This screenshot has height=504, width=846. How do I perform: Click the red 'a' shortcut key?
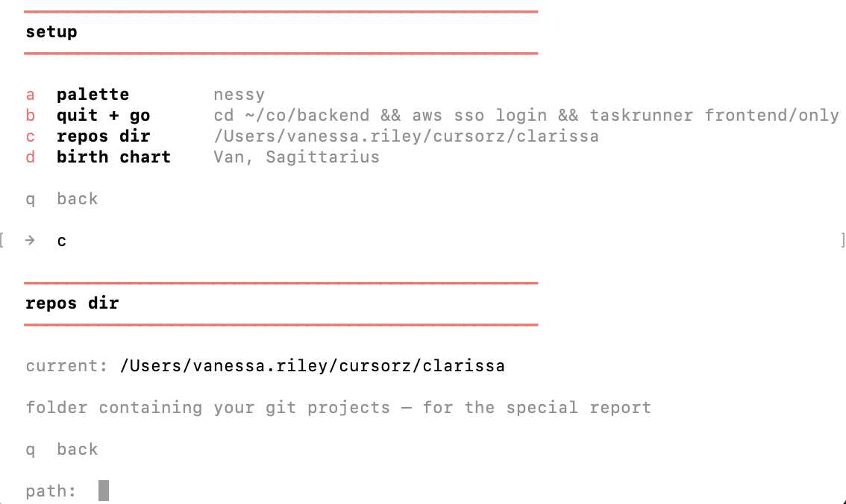31,95
